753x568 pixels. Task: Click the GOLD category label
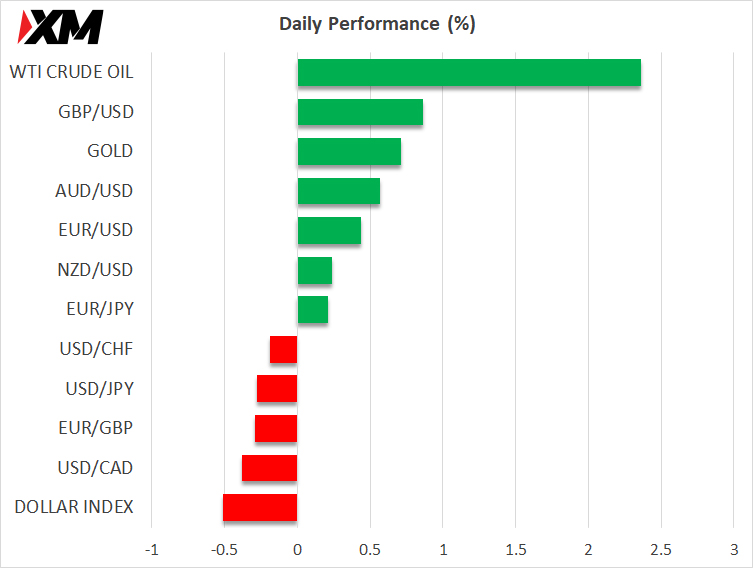click(x=110, y=151)
